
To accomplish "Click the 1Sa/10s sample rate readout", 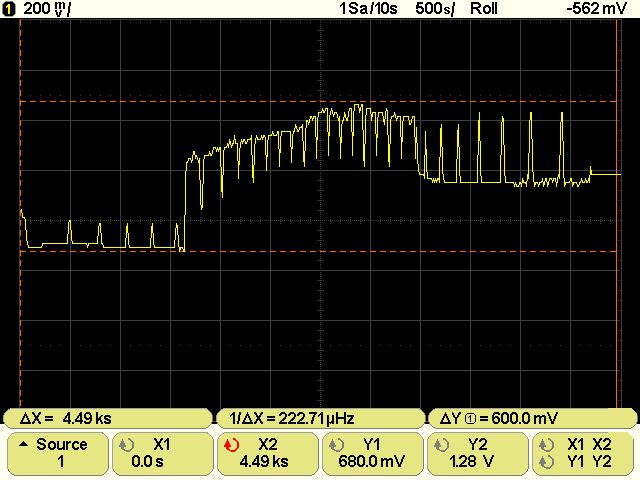I will click(368, 9).
